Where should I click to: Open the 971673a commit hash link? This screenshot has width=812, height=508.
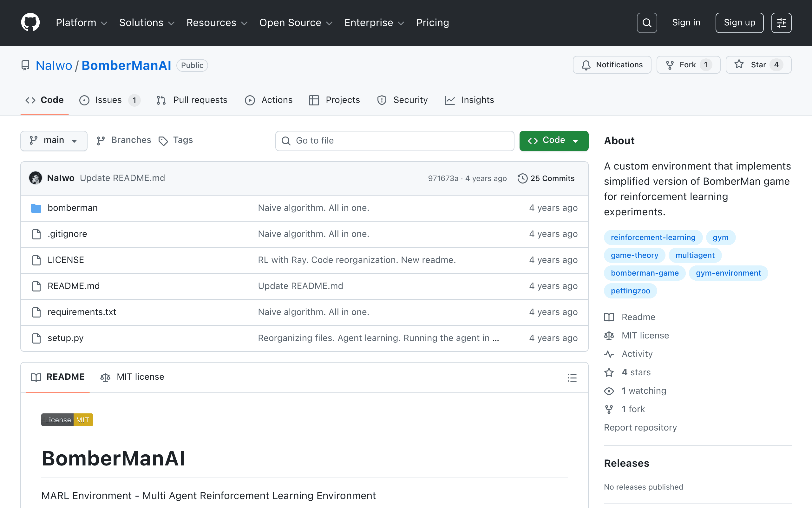pos(443,178)
